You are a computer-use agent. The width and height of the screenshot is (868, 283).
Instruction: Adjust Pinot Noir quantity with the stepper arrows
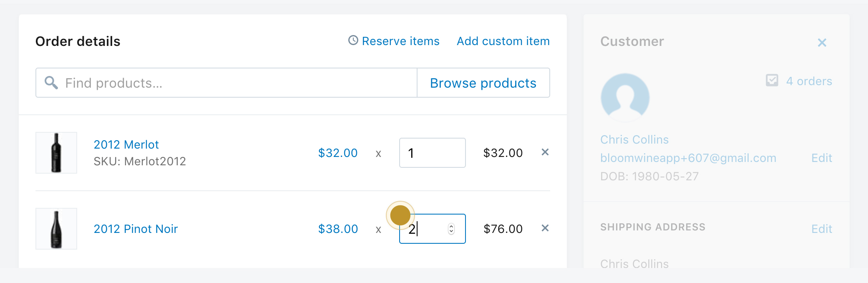pyautogui.click(x=451, y=229)
